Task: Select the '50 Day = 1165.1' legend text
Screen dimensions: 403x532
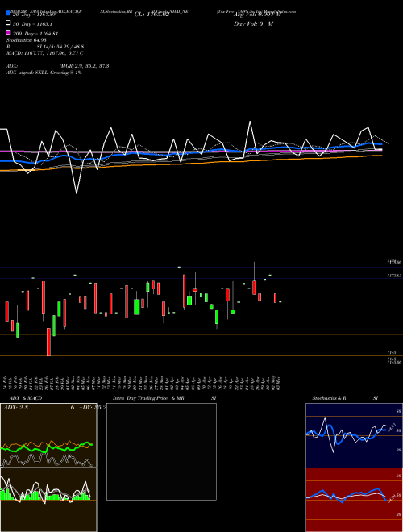Action: pyautogui.click(x=32, y=24)
